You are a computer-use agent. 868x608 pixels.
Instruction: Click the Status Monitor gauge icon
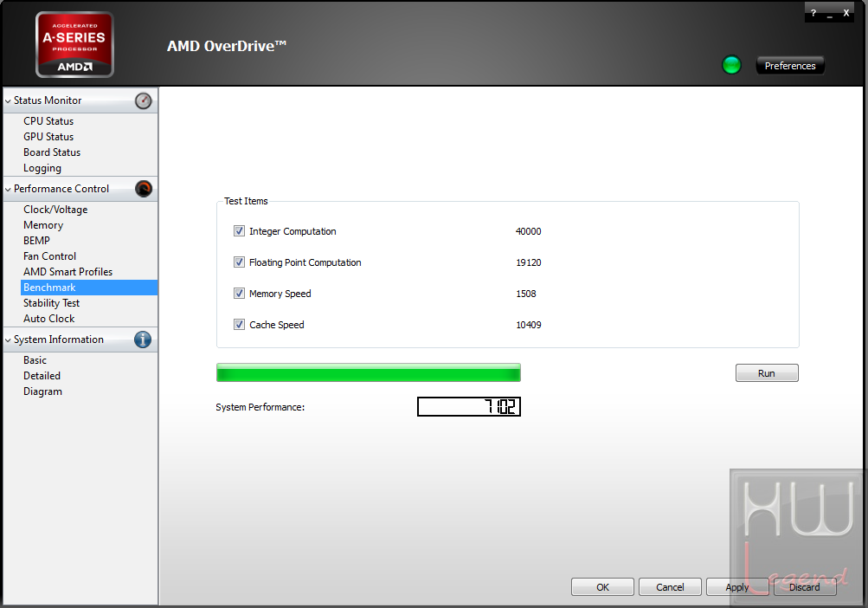(x=144, y=100)
